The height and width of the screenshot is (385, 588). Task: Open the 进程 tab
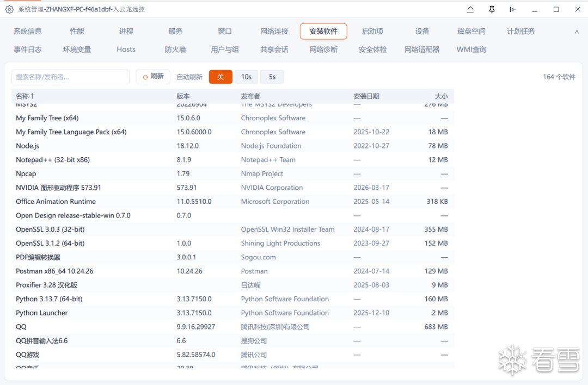[x=126, y=32]
